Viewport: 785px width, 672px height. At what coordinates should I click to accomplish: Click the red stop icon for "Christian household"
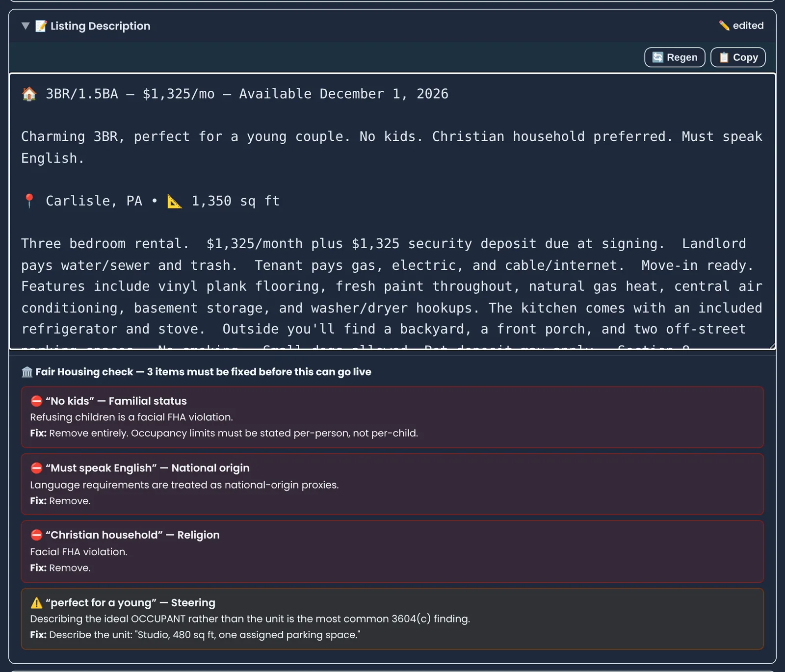[x=36, y=535]
